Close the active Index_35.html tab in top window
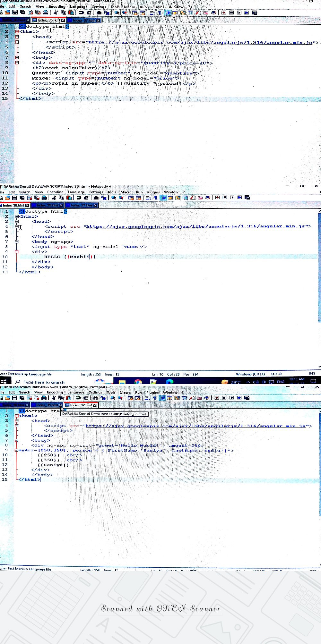 coord(63,20)
